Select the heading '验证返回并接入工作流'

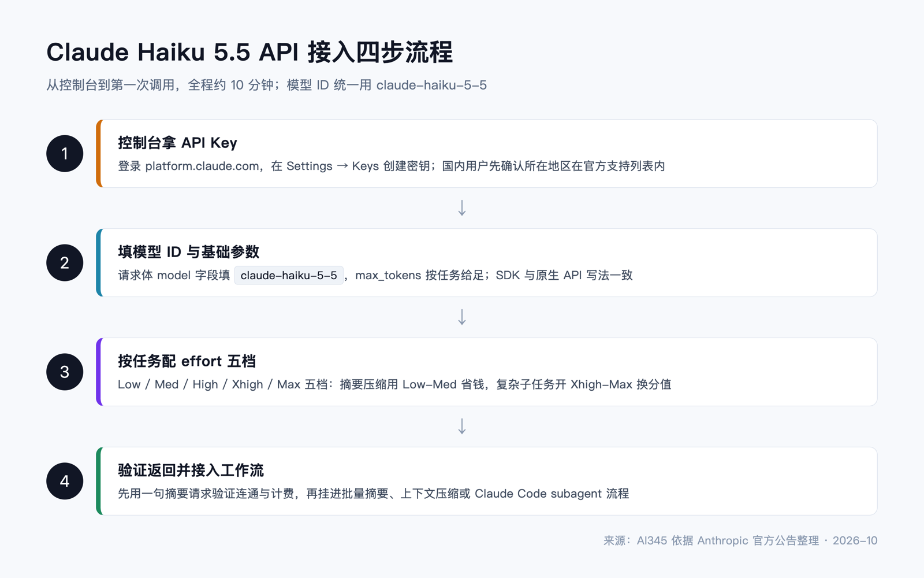click(191, 470)
